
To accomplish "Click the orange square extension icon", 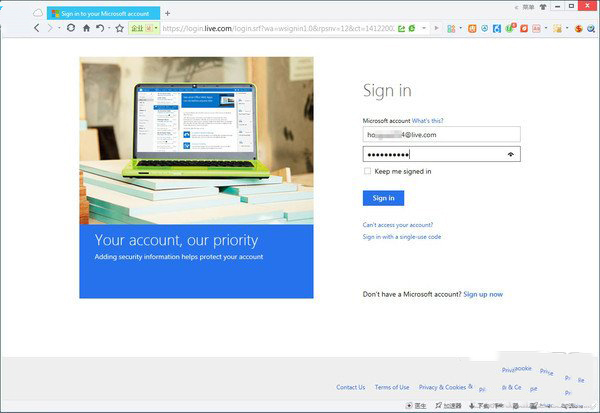I will click(472, 28).
